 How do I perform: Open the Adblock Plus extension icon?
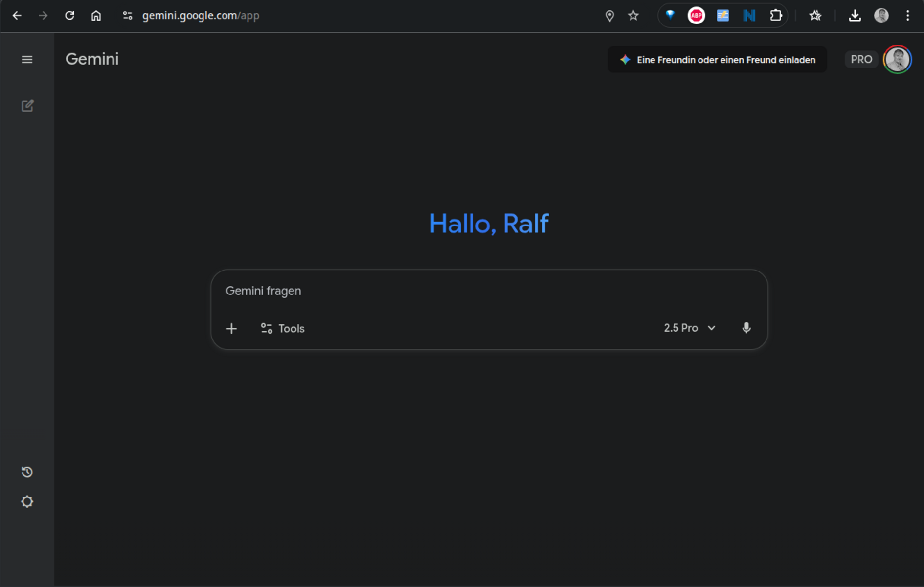pos(696,16)
